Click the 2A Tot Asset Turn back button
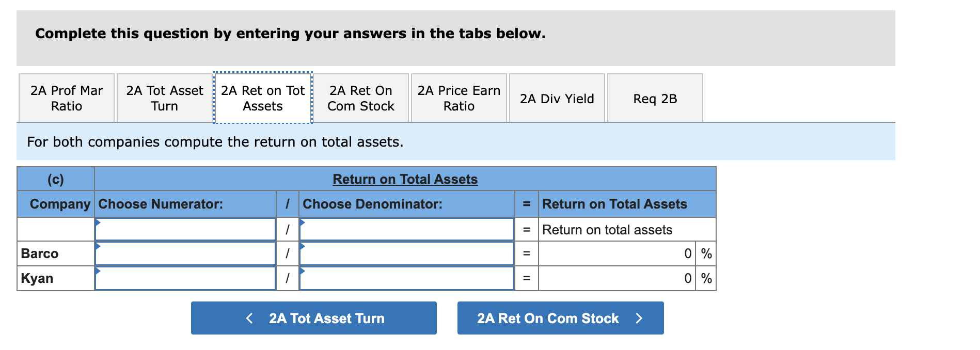The image size is (980, 350). pos(314,318)
